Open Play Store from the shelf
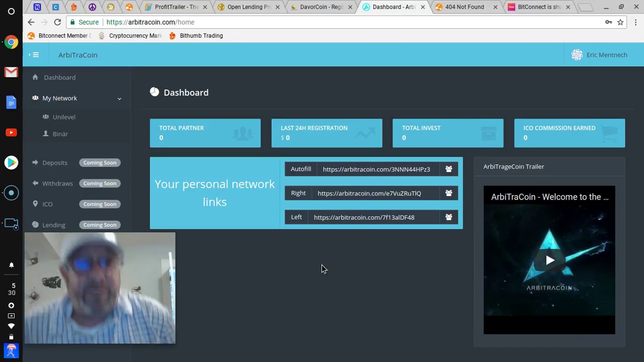 (x=11, y=162)
